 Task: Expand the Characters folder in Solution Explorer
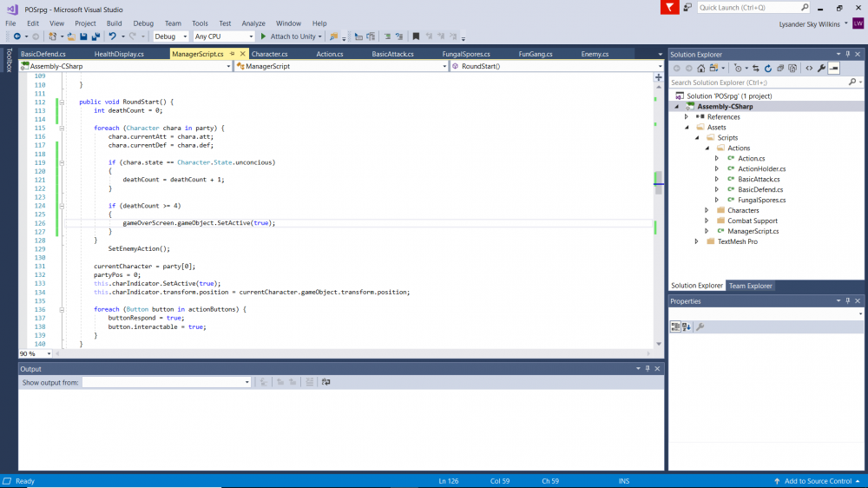pyautogui.click(x=707, y=210)
